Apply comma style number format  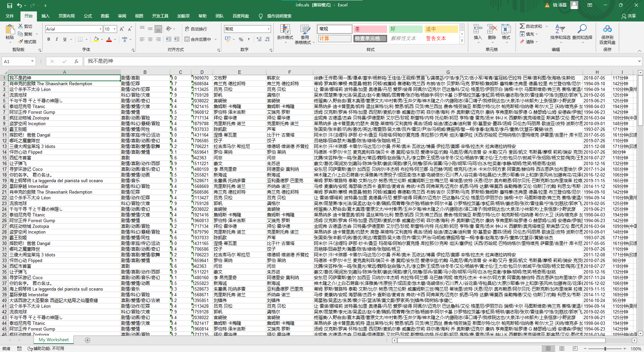click(249, 39)
